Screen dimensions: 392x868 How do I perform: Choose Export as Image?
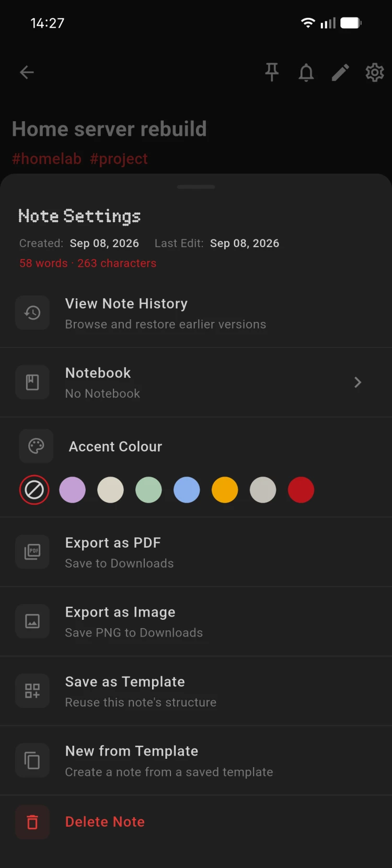(196, 621)
